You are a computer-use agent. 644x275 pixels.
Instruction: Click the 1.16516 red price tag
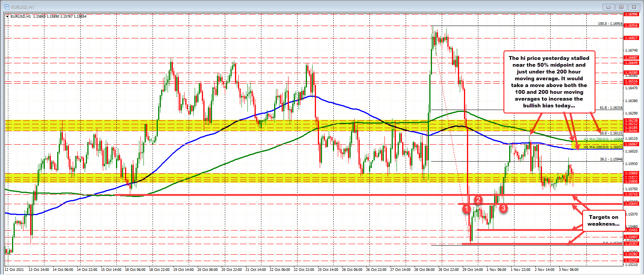coord(632,82)
